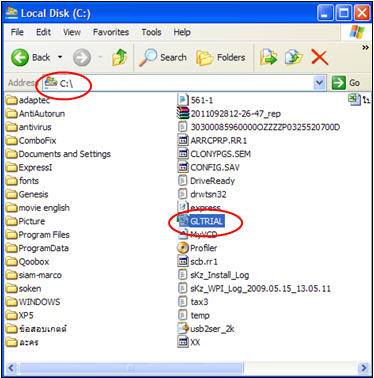Image resolution: width=374 pixels, height=378 pixels.
Task: Open the Tools menu
Action: point(151,32)
